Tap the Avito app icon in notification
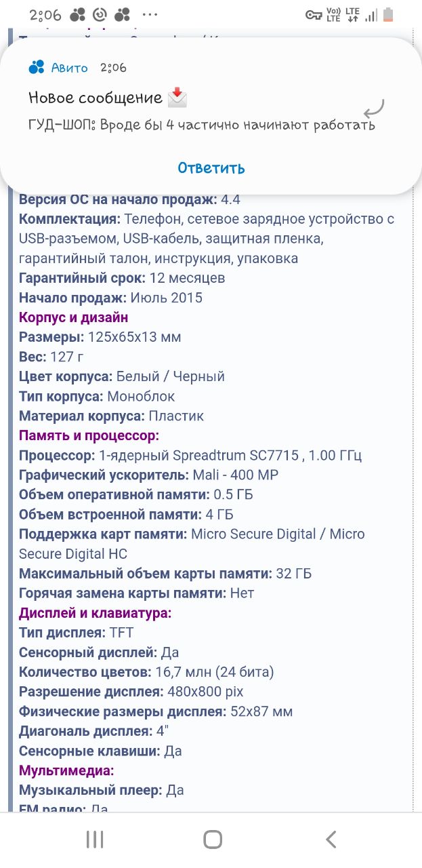This screenshot has height=868, width=422. 37,67
